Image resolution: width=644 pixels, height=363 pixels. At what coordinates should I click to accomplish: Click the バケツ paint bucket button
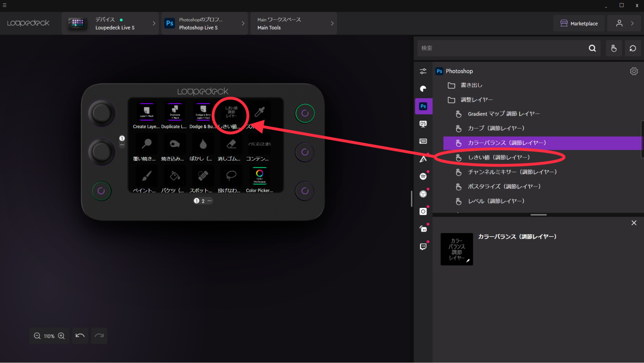click(175, 176)
